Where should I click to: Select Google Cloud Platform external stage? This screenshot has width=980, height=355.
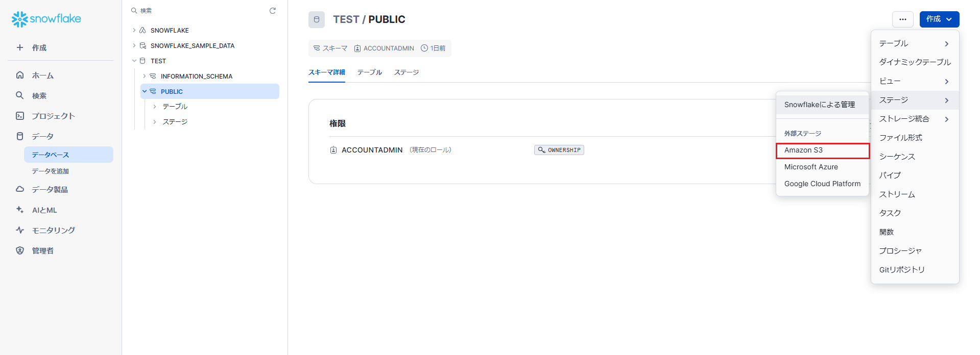[822, 184]
